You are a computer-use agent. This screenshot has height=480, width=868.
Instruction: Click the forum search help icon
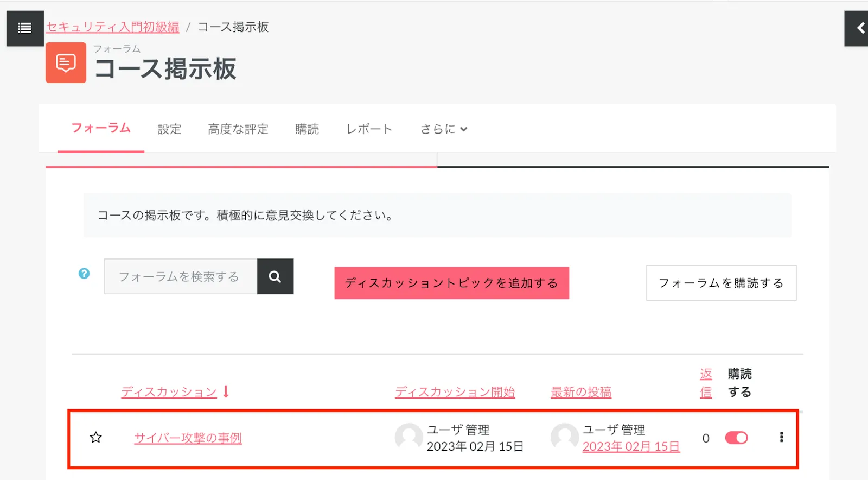[x=84, y=274]
